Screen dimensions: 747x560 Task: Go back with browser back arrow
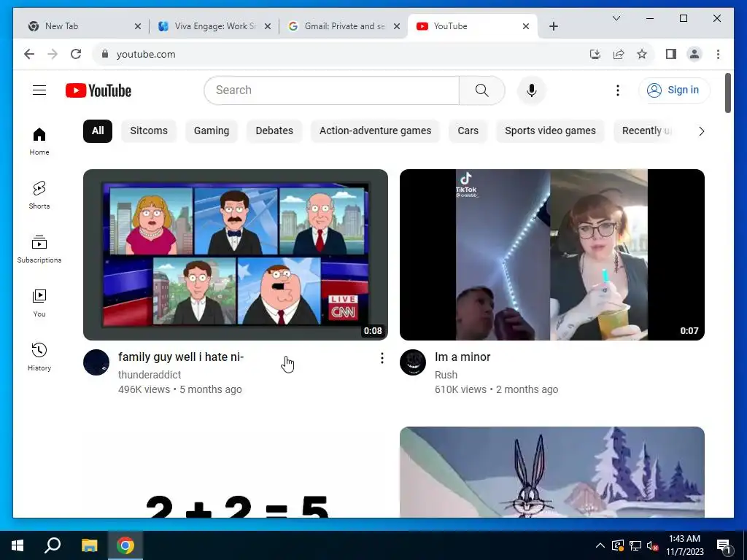coord(29,54)
